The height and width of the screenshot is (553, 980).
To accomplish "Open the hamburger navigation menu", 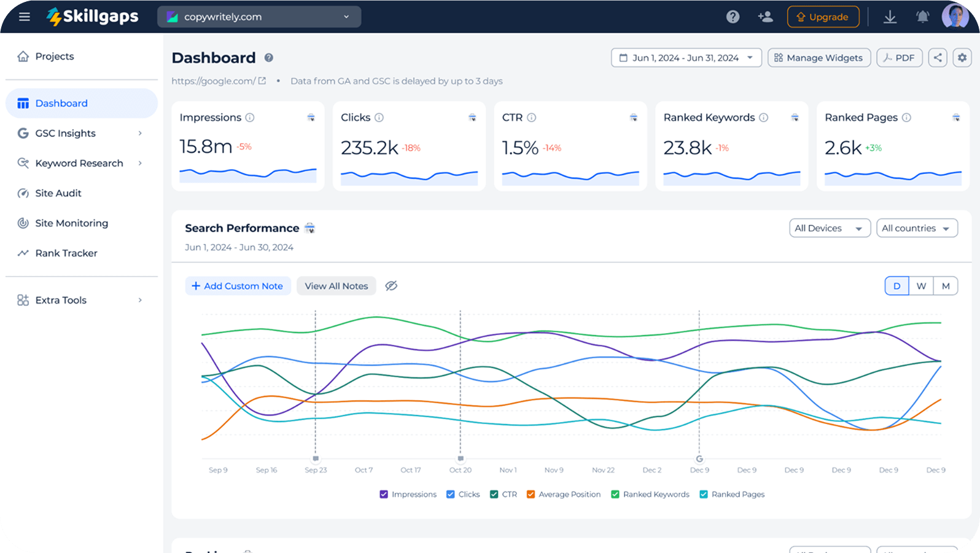I will pos(25,17).
